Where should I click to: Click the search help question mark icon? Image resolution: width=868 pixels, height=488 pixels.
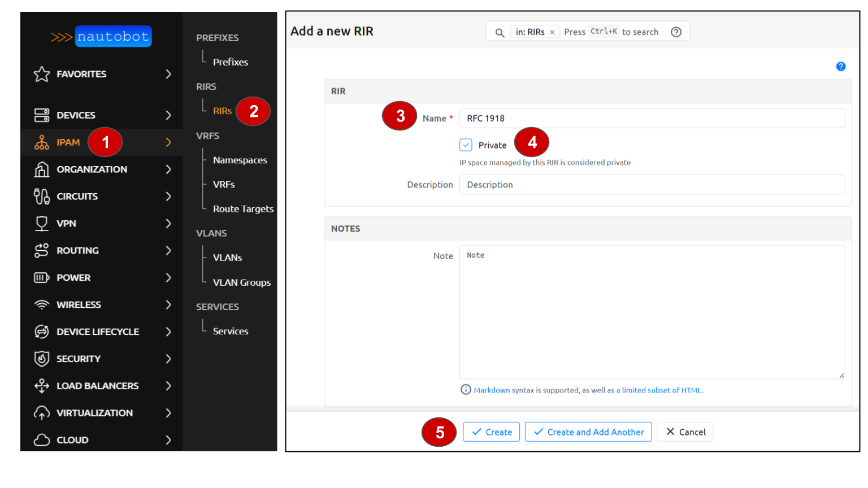tap(676, 32)
